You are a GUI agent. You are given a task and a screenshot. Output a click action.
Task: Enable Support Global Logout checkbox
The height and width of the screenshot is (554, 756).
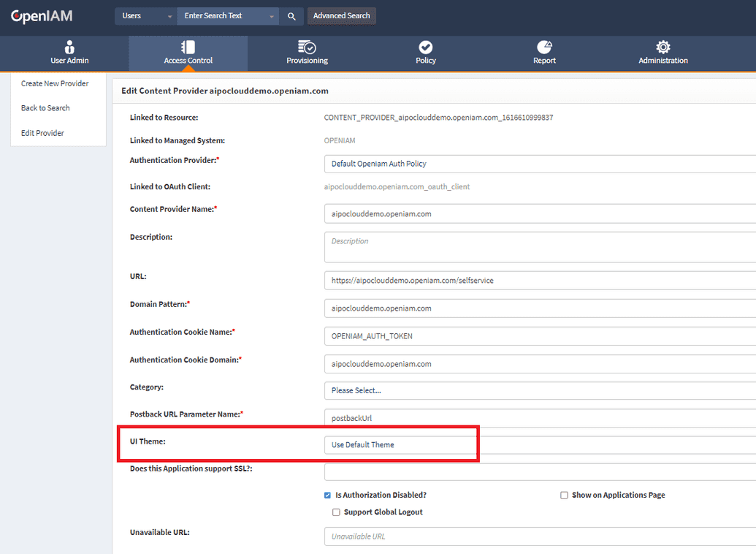click(x=336, y=512)
